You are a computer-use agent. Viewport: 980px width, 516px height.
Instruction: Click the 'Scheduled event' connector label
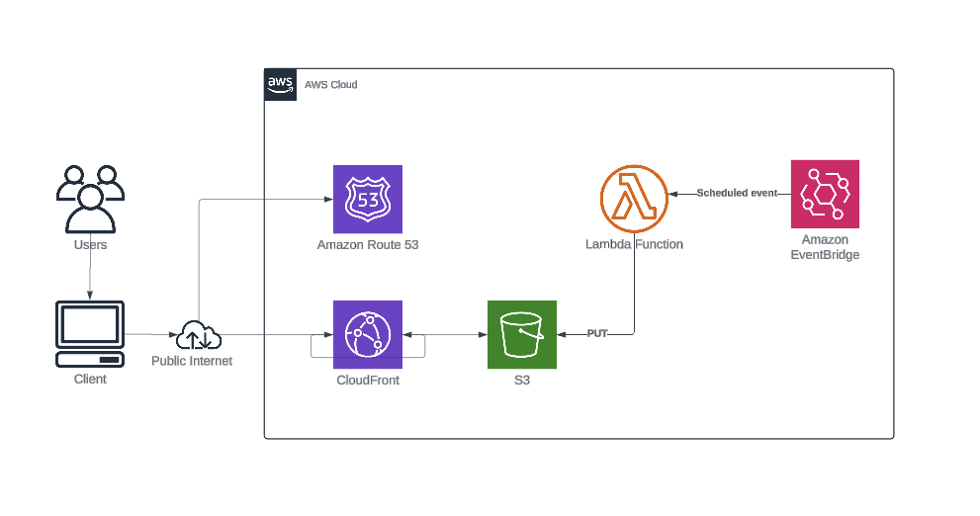click(x=737, y=193)
